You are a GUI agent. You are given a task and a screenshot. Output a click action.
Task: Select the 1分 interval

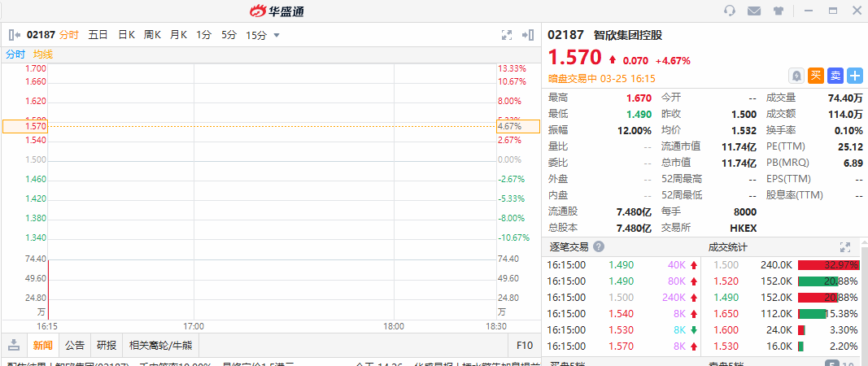coord(203,35)
